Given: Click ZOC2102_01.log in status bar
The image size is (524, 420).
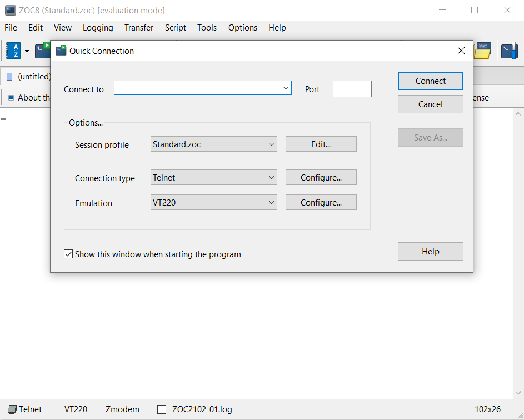Looking at the screenshot, I should (202, 409).
